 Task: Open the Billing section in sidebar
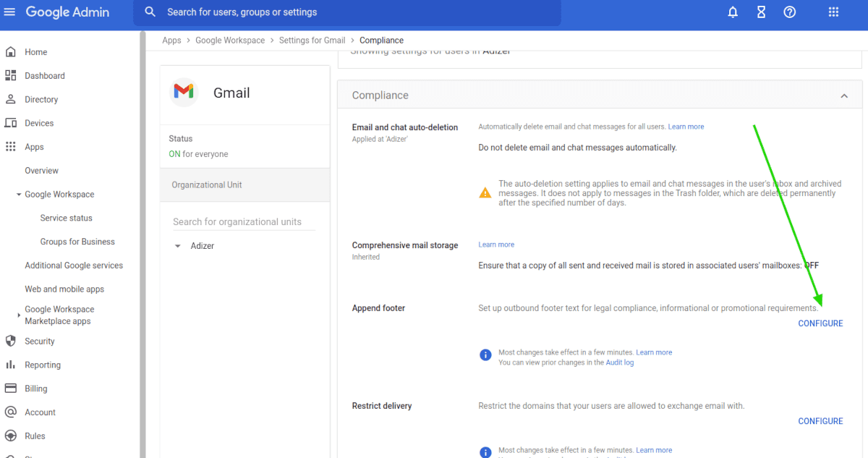point(35,388)
